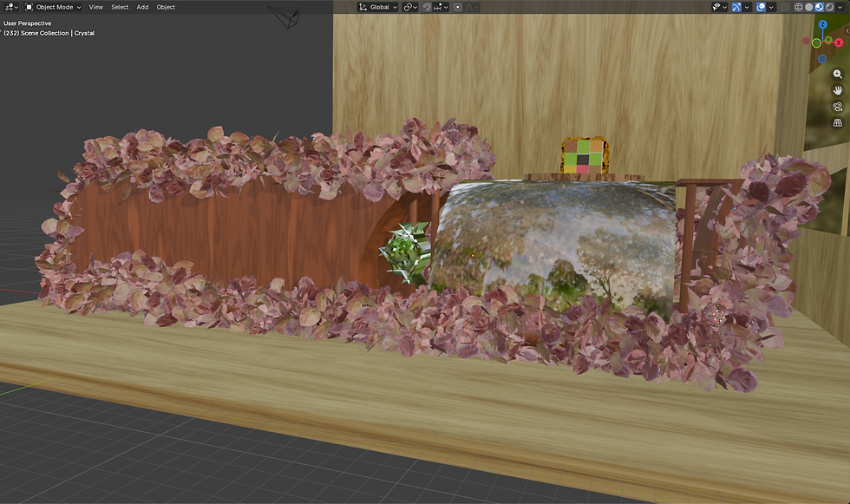Toggle show overlays button

coord(762,7)
